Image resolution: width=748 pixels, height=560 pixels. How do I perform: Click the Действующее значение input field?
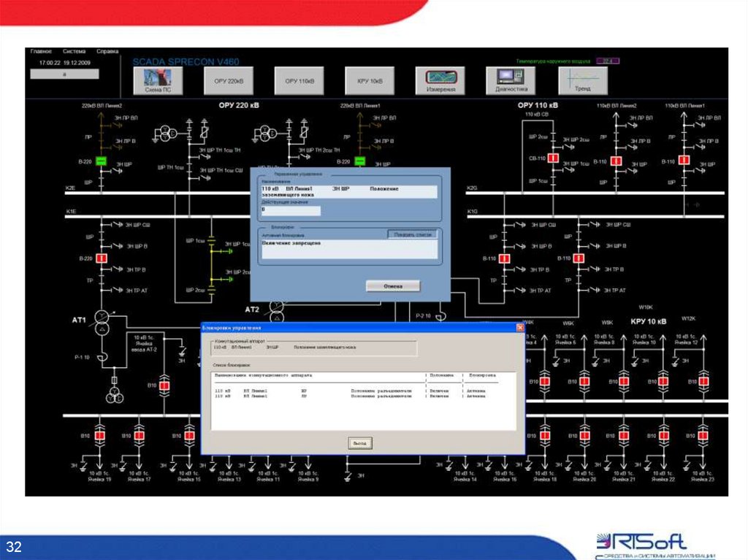(x=292, y=210)
